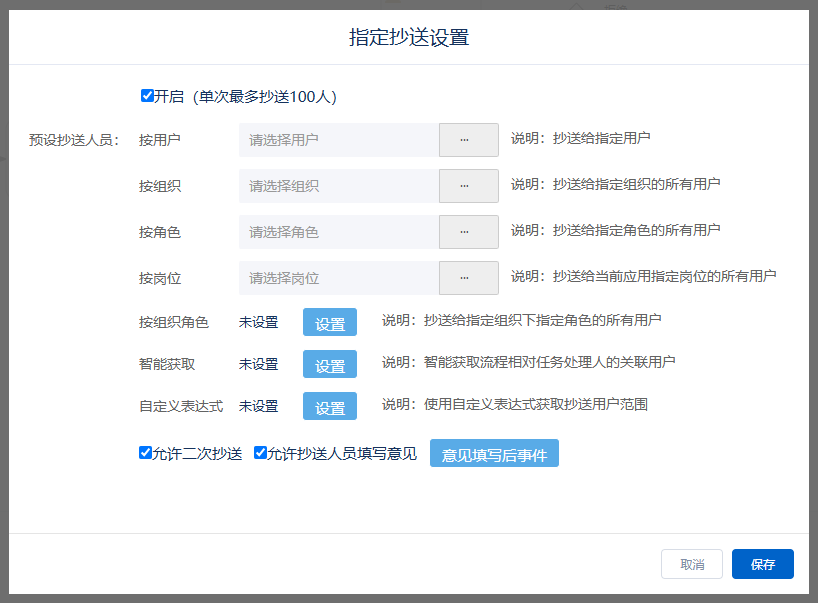This screenshot has height=603, width=818.
Task: Open the 按岗位 position picker ellipsis button
Action: tap(468, 278)
